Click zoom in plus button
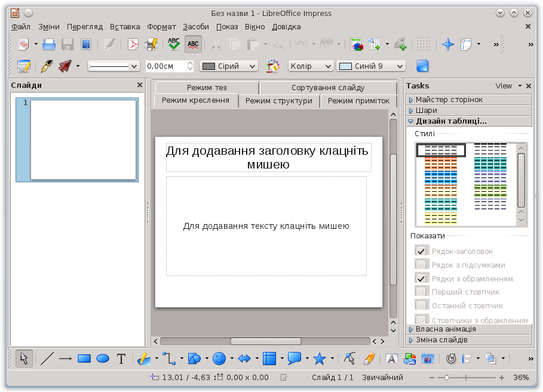 (x=501, y=378)
